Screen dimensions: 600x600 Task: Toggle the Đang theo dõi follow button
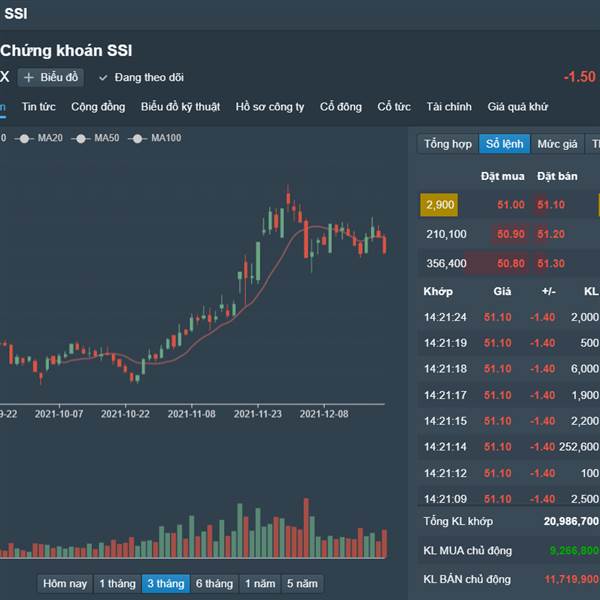tap(141, 78)
